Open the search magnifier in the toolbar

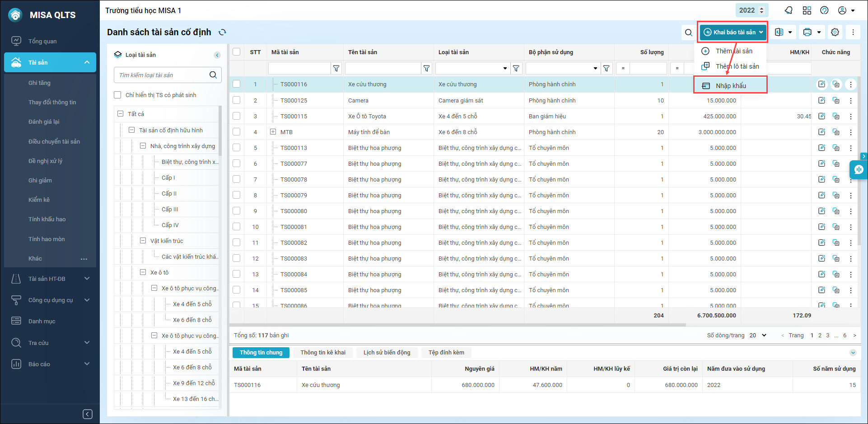click(688, 33)
